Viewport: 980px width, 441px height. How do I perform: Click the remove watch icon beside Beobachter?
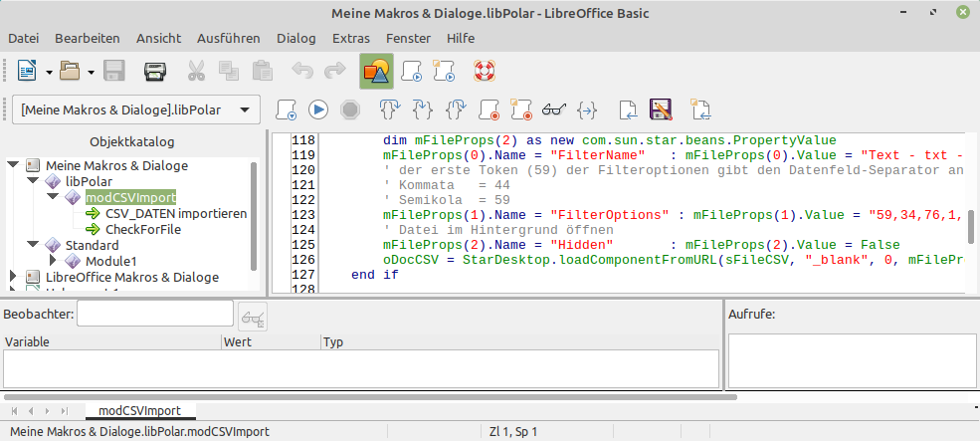[x=253, y=318]
